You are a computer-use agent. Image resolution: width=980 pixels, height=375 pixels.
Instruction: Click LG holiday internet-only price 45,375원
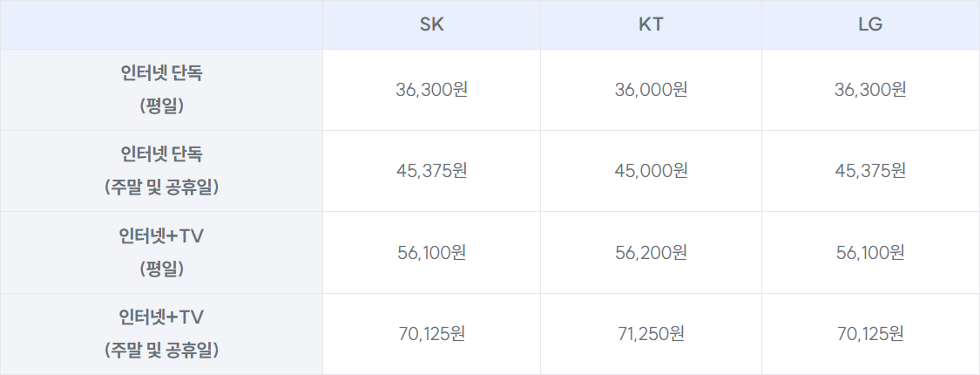click(x=870, y=171)
